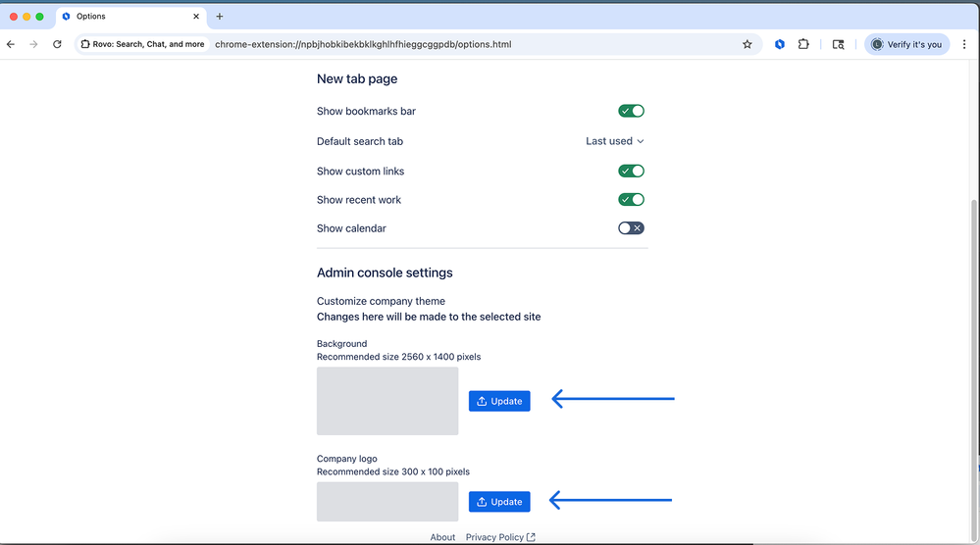Click the tab search icon in toolbar
This screenshot has width=980, height=545.
[838, 44]
